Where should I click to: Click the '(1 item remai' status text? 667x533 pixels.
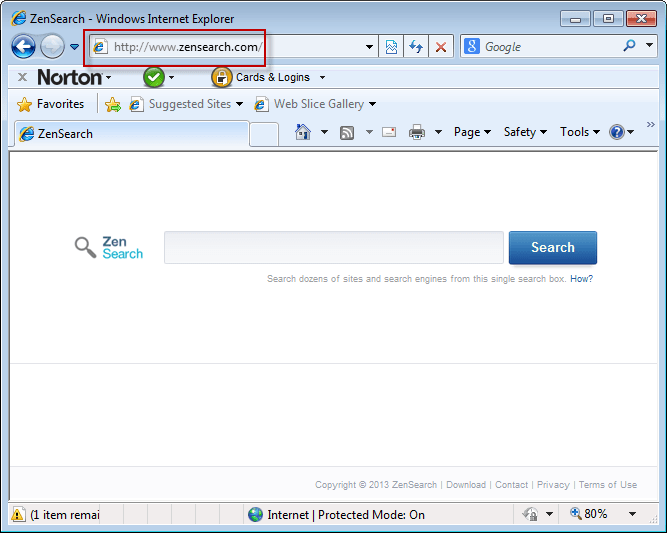(x=65, y=515)
